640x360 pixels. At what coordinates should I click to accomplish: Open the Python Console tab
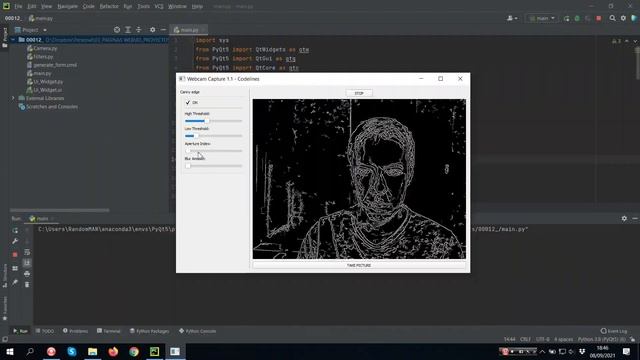(198, 331)
